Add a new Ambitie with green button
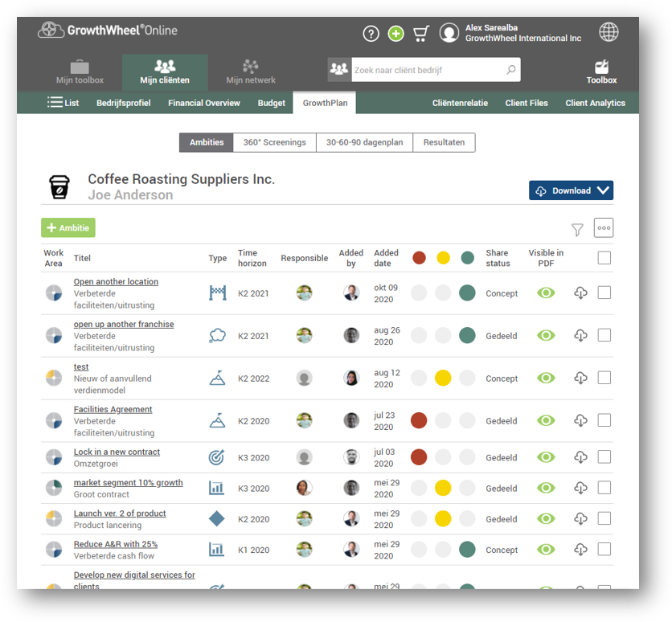The height and width of the screenshot is (622, 672). point(68,227)
